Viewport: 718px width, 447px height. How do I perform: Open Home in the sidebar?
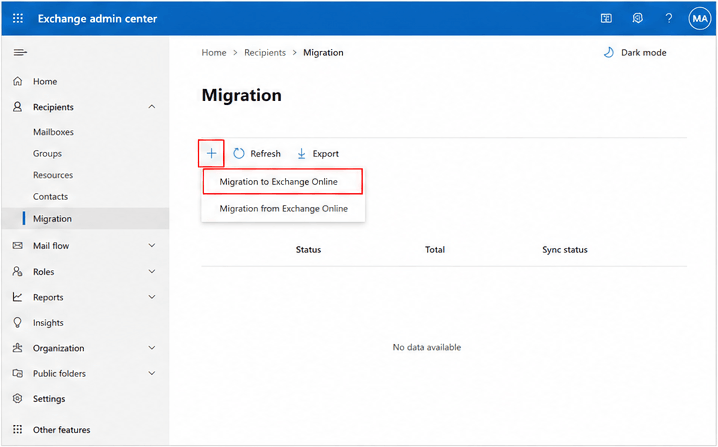click(45, 82)
